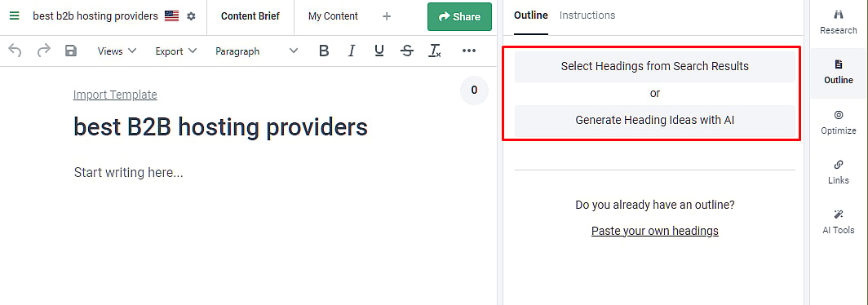Undo the last edit
This screenshot has height=305, width=868.
[x=15, y=51]
